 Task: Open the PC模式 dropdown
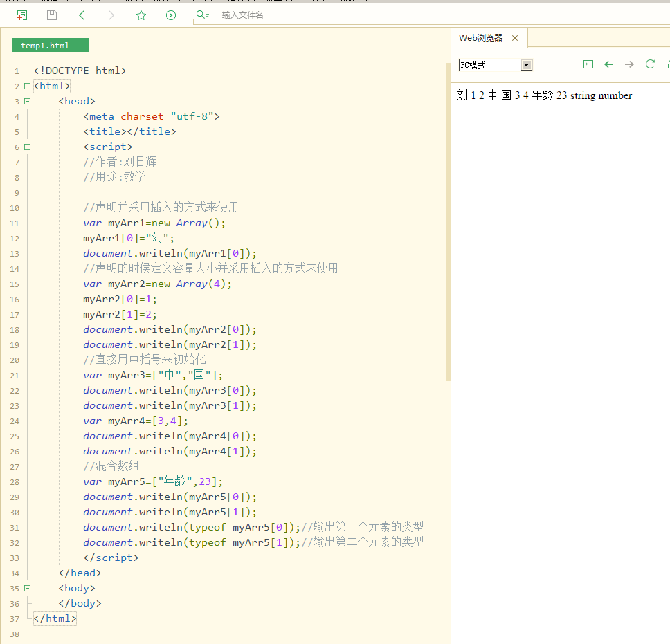click(525, 64)
